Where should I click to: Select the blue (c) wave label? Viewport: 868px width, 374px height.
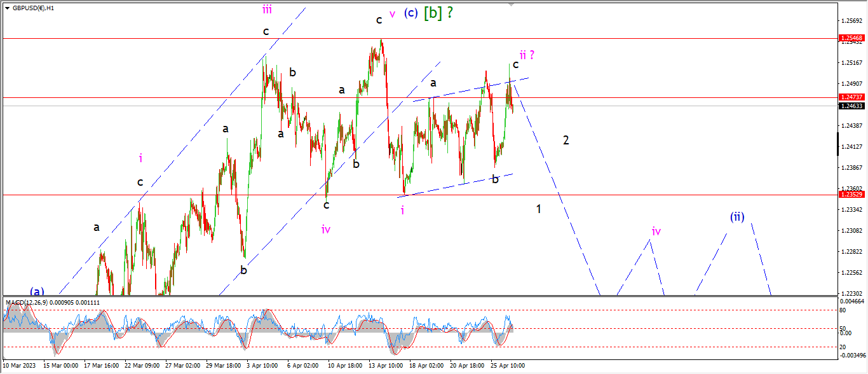[x=410, y=13]
